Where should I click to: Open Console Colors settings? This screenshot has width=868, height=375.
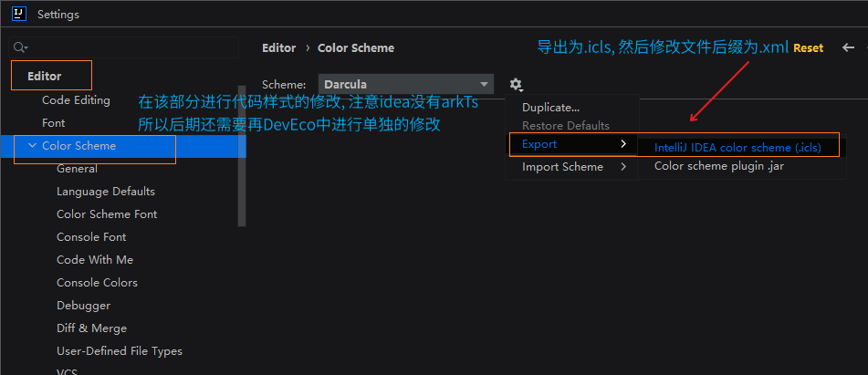point(97,283)
